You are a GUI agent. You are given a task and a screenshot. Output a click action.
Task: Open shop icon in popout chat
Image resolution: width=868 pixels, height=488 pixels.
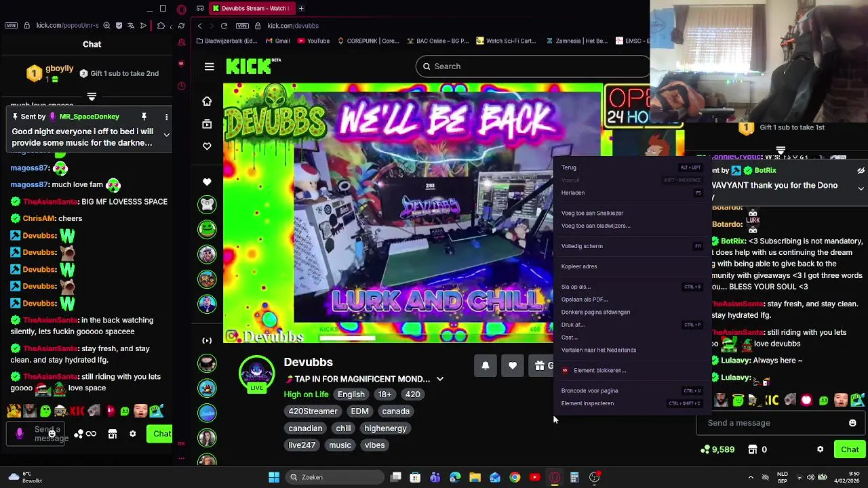(x=113, y=434)
